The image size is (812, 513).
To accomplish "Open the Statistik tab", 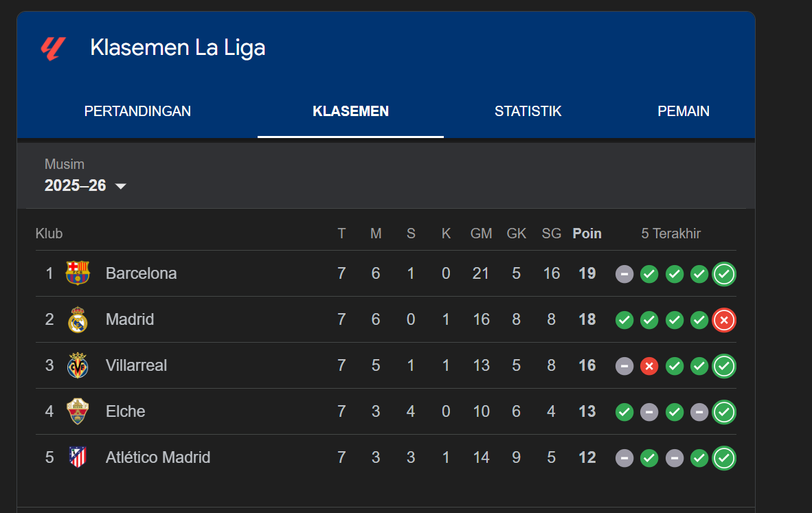I will pos(528,111).
